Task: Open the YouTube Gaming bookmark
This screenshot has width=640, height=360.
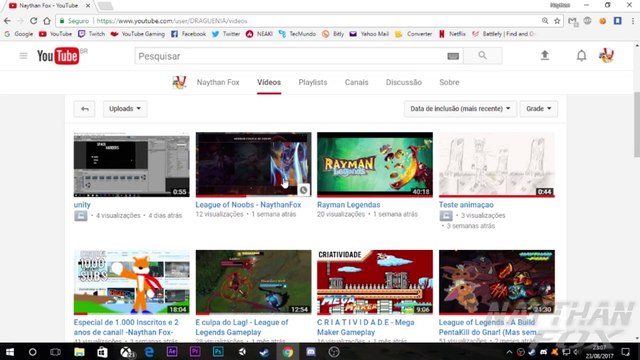Action: (x=138, y=34)
